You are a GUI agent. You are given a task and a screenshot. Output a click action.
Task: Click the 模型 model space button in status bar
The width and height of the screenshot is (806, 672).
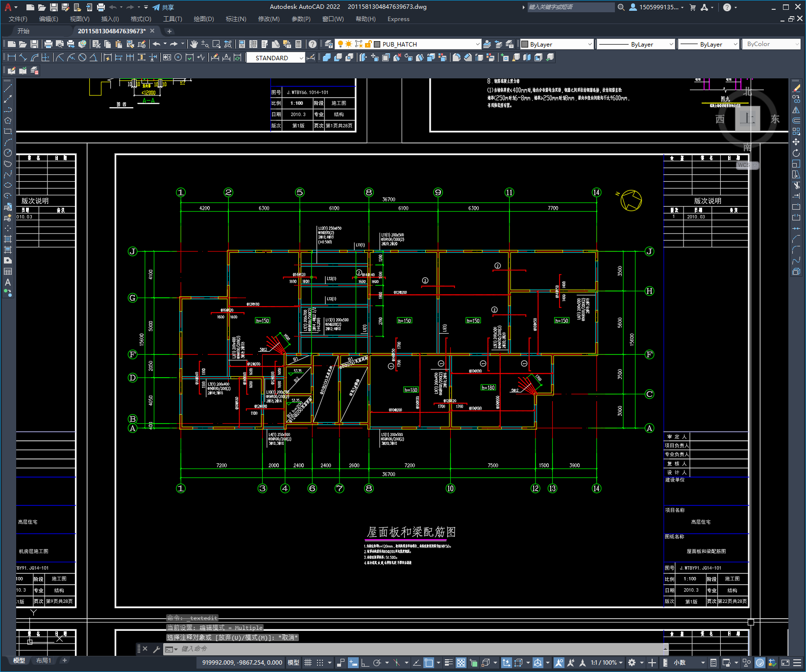(x=293, y=663)
